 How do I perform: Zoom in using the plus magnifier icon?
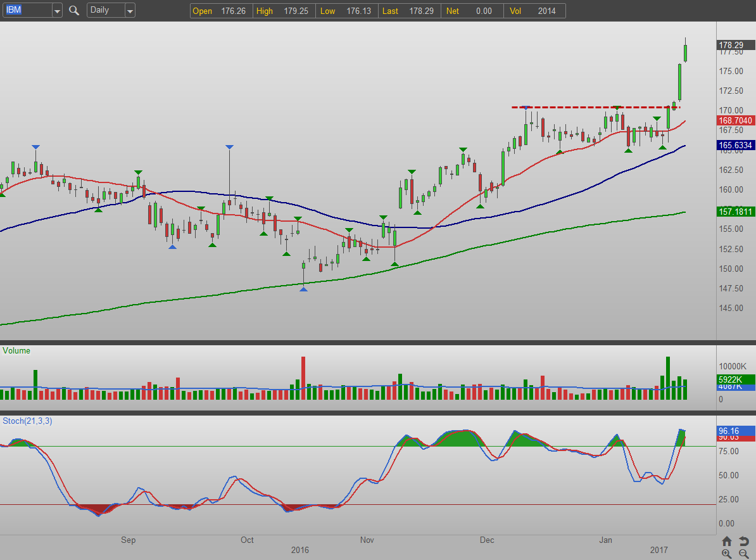(726, 554)
